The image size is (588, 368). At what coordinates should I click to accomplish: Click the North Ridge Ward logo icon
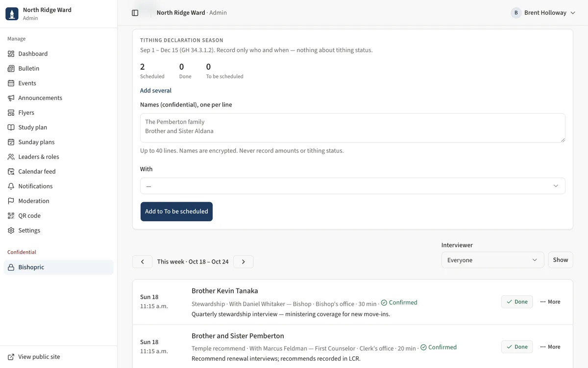pyautogui.click(x=12, y=14)
